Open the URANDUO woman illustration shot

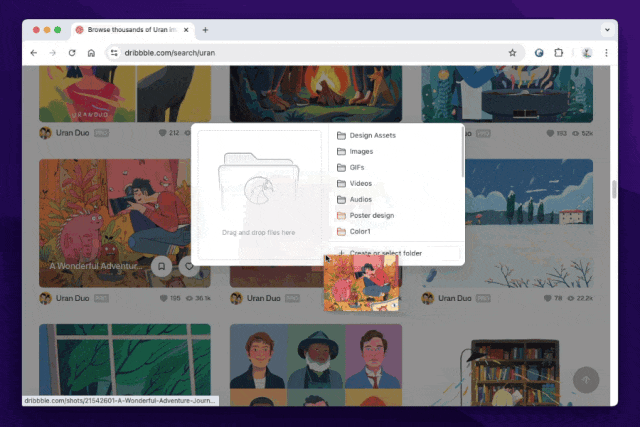[125, 94]
